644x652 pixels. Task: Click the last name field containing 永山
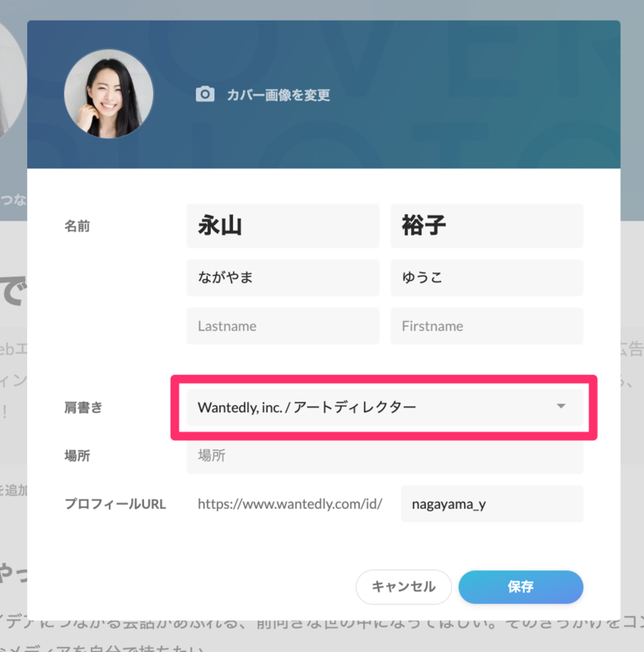(283, 226)
